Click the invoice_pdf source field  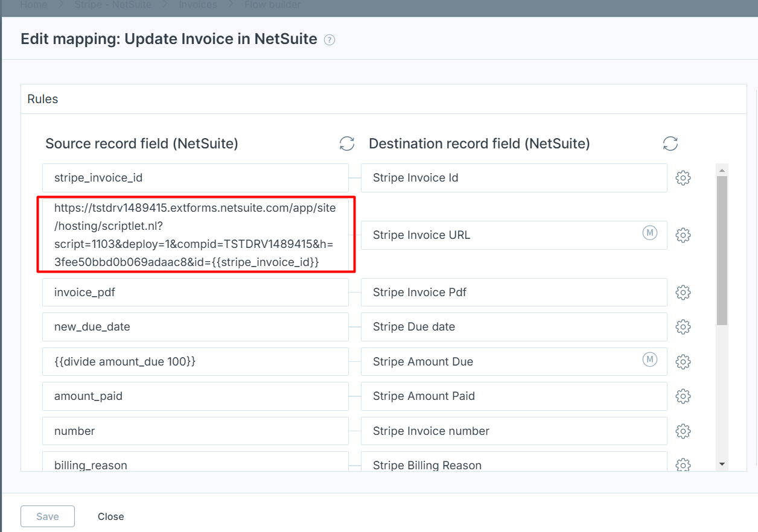click(x=196, y=293)
